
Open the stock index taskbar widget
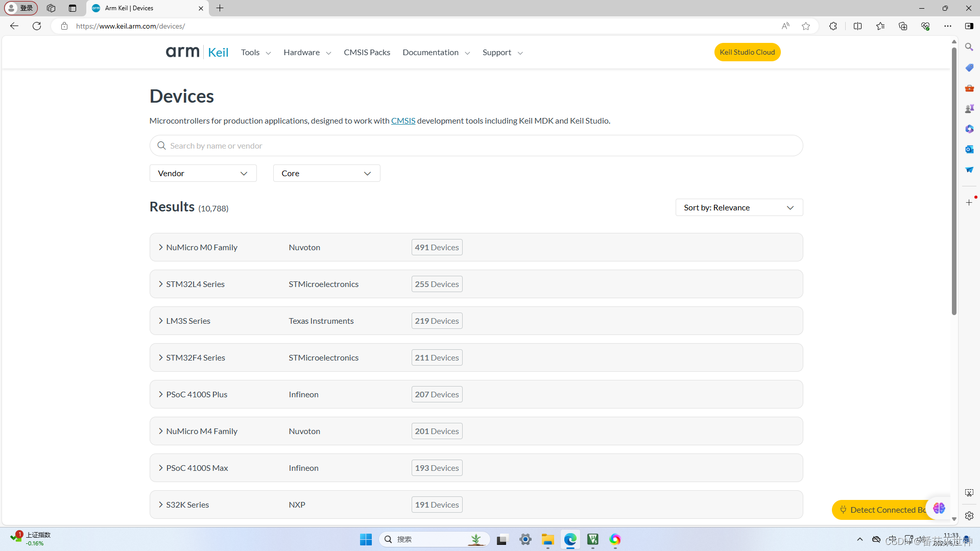[31, 539]
